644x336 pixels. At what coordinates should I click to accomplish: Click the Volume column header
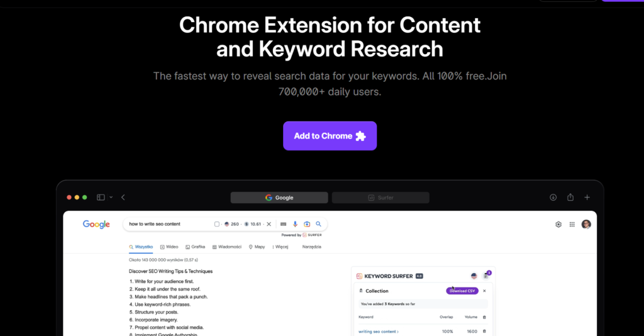click(470, 317)
